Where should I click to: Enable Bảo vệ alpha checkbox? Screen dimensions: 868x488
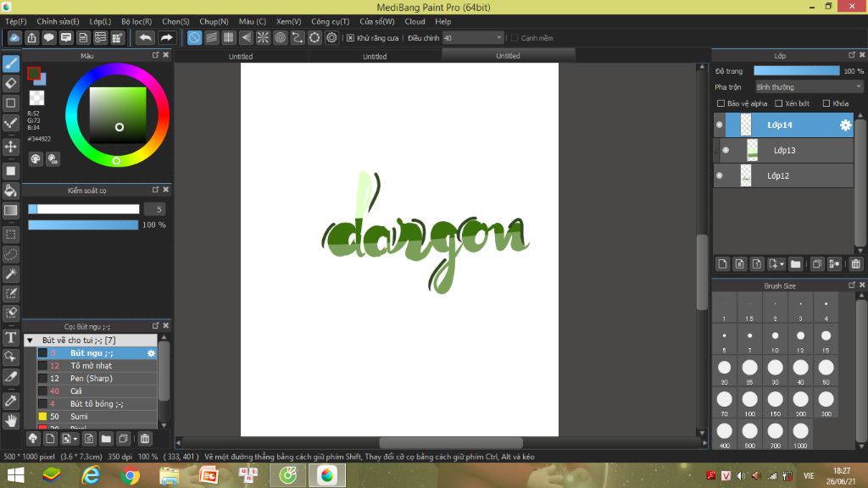pos(721,103)
